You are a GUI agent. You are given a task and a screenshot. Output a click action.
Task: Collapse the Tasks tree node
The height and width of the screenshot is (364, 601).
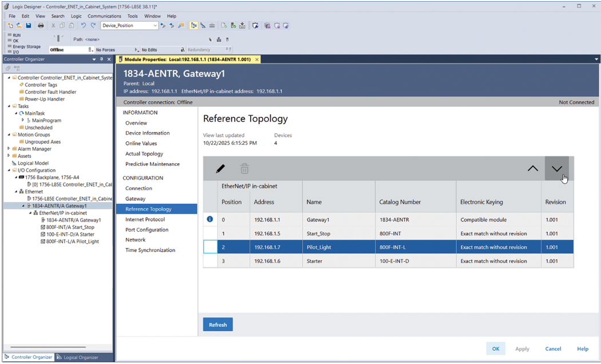(x=9, y=106)
